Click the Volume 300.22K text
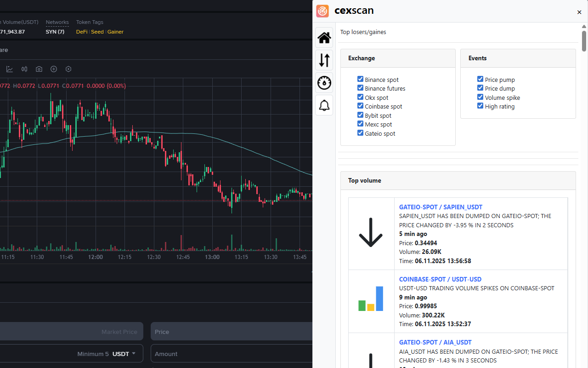Screen dimensions: 588x368 click(x=422, y=315)
